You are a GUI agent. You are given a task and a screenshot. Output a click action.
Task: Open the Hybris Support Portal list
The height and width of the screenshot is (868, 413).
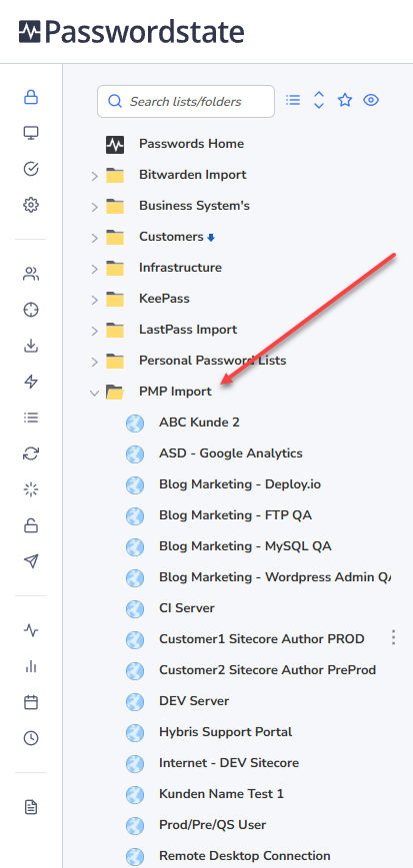(226, 732)
